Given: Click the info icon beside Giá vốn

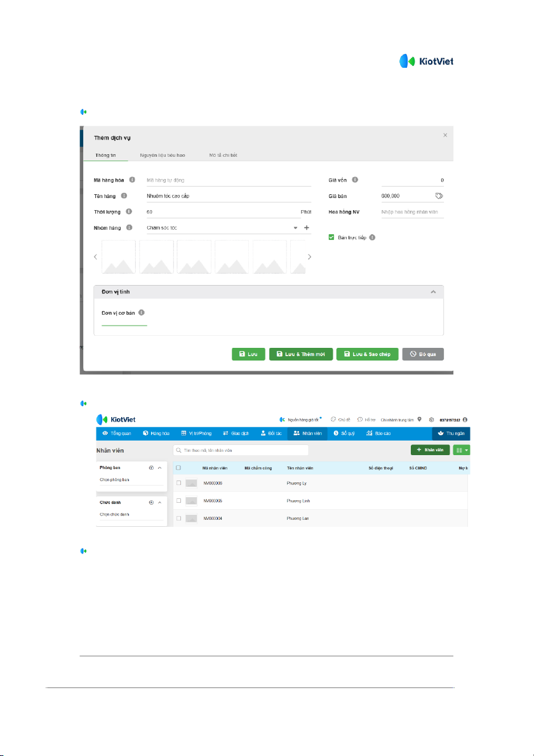Looking at the screenshot, I should pos(355,180).
